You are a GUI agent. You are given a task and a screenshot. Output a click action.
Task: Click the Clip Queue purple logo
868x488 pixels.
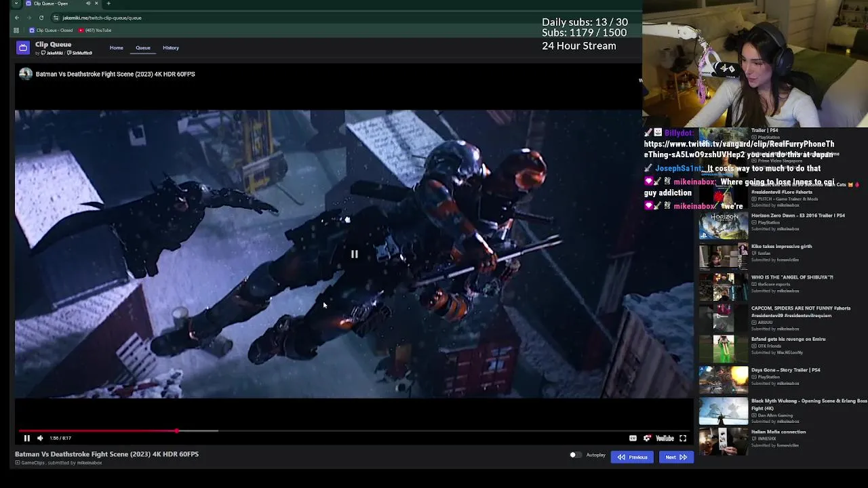pos(23,47)
